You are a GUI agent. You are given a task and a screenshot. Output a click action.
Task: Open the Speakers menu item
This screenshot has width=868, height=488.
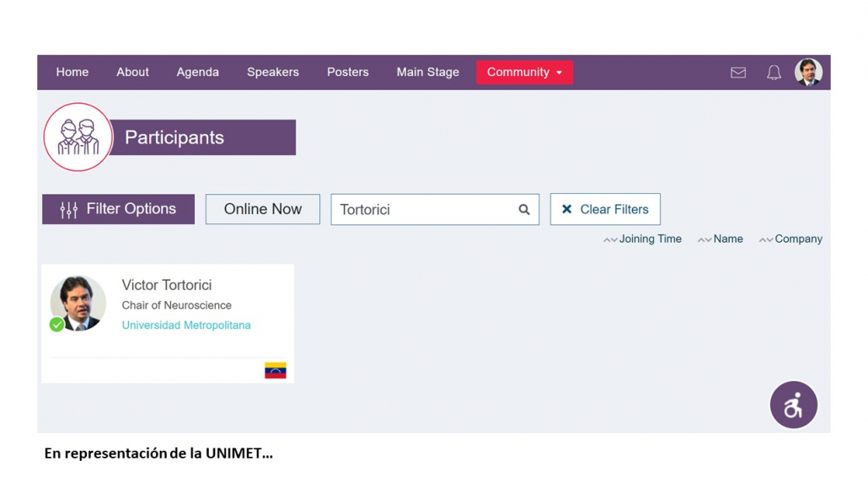(273, 72)
